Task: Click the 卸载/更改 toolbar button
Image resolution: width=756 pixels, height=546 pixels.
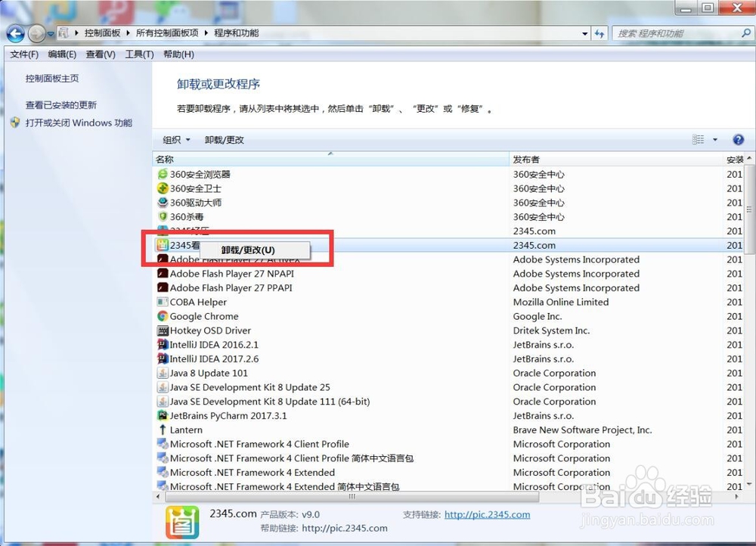Action: pyautogui.click(x=225, y=139)
